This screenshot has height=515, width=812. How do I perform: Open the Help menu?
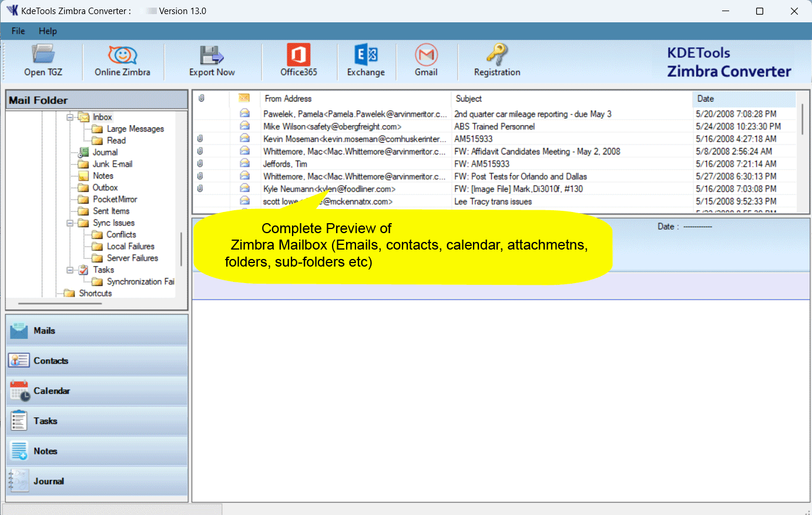[x=47, y=31]
